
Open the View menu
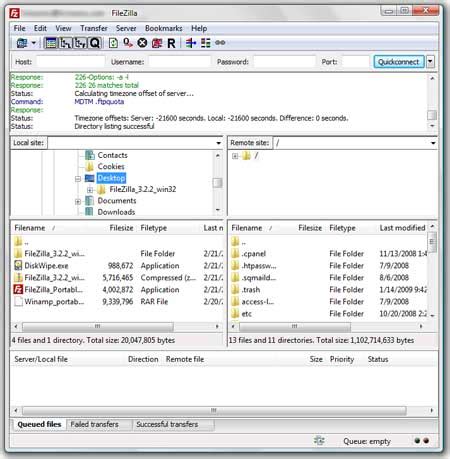[63, 28]
